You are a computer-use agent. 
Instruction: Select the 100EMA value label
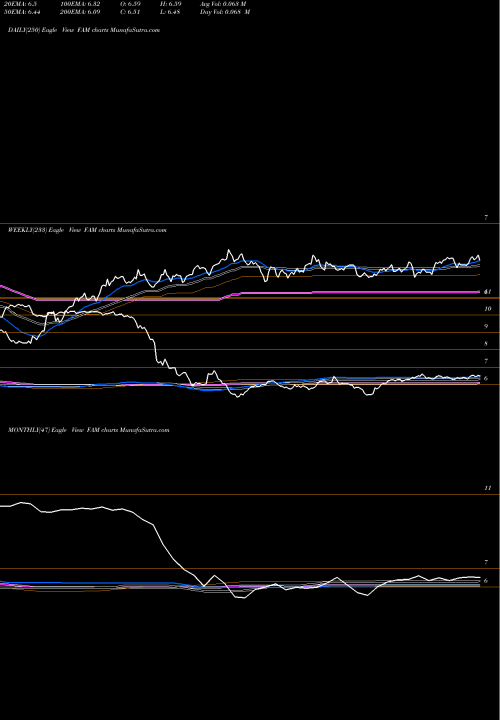80,4
